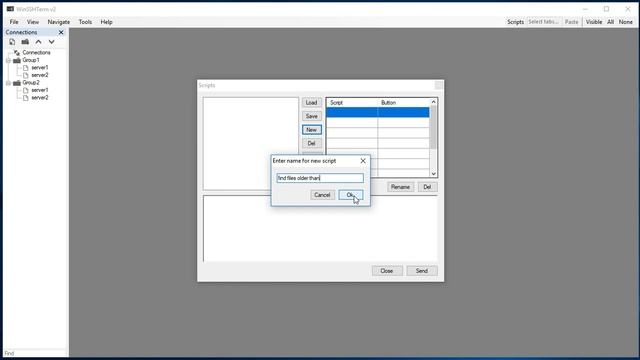This screenshot has width=640, height=360.
Task: Click the Script column header
Action: [x=352, y=102]
